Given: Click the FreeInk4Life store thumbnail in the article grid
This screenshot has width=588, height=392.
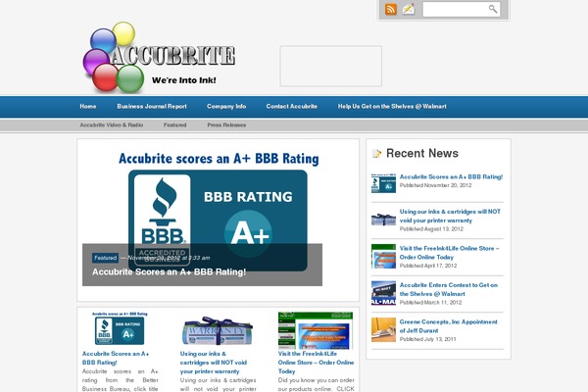Looking at the screenshot, I should (316, 330).
